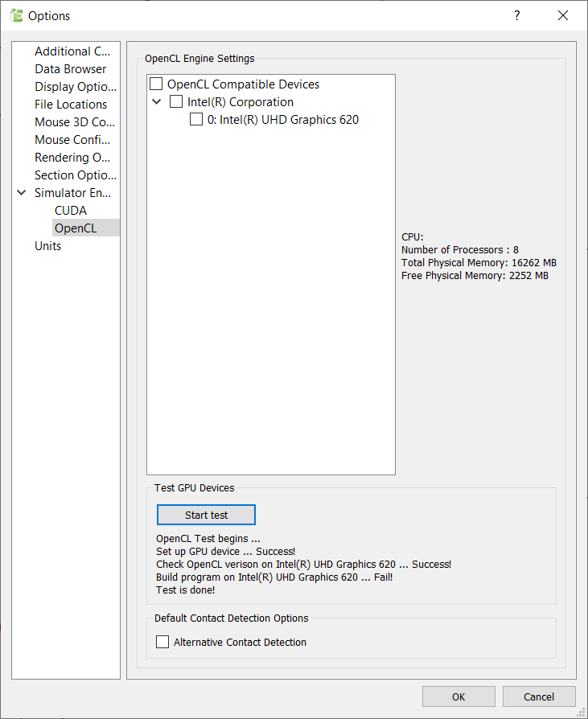588x719 pixels.
Task: Go to File Locations settings
Action: click(x=71, y=105)
